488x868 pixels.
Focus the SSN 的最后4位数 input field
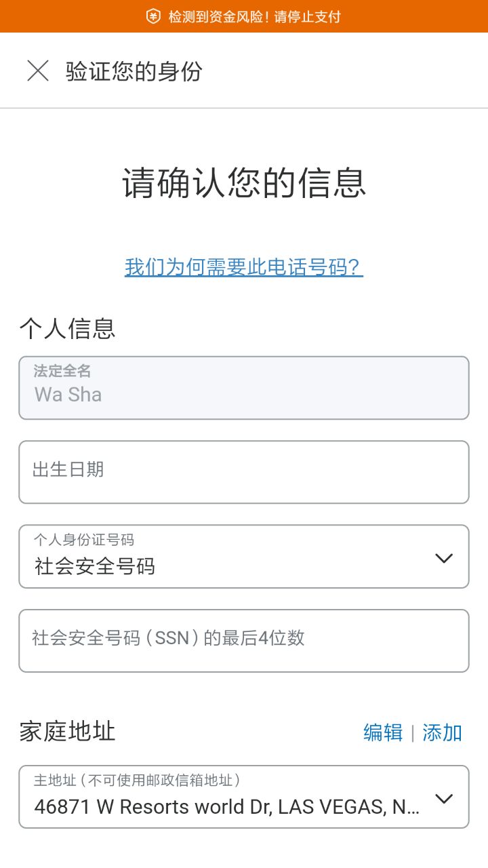(x=244, y=640)
